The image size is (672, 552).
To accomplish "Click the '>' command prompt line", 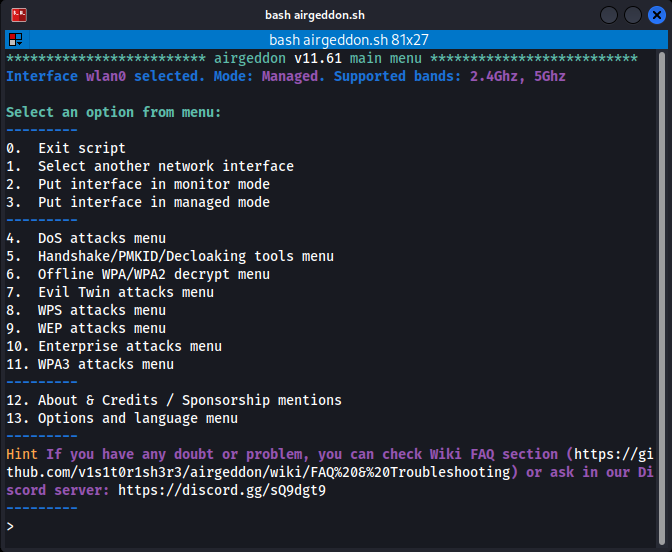I will [10, 526].
